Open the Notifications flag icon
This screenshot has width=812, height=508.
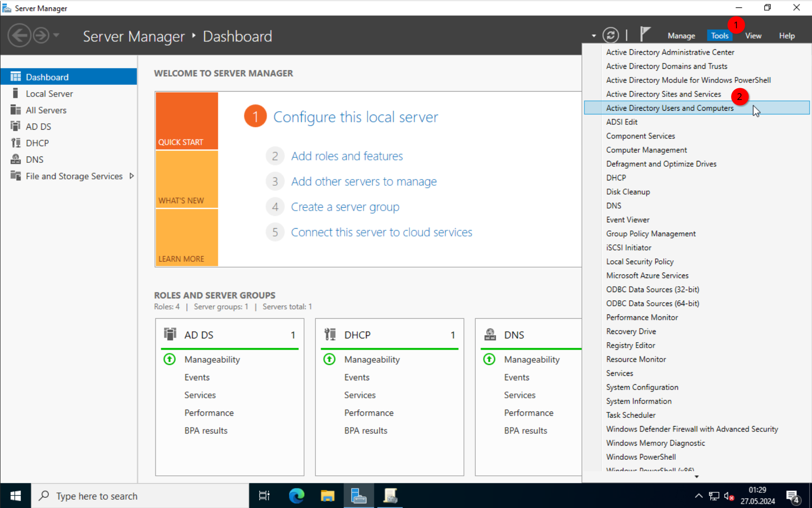pos(645,34)
